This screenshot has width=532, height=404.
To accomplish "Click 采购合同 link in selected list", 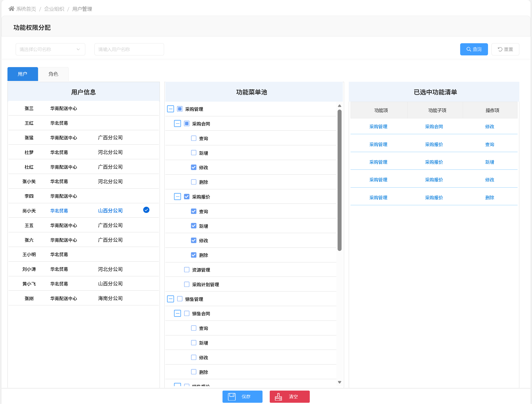I will click(434, 126).
